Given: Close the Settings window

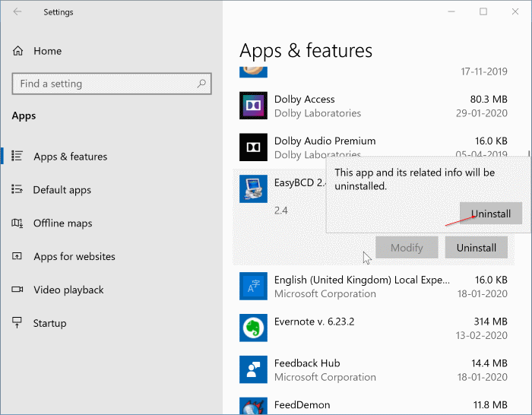Looking at the screenshot, I should [x=515, y=11].
